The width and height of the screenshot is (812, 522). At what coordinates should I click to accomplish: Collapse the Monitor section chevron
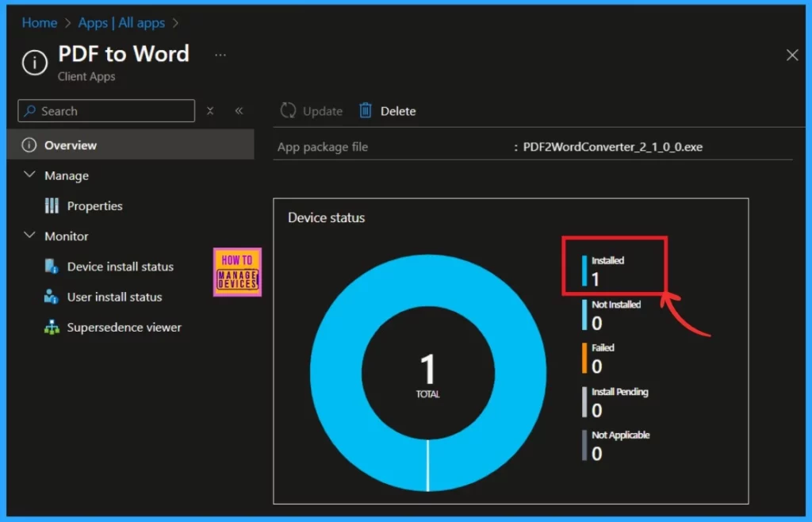[29, 235]
